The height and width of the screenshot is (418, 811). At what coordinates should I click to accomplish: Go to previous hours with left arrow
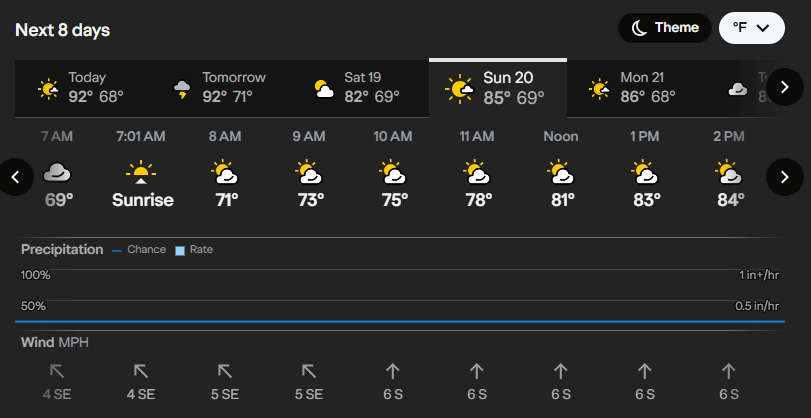click(16, 177)
